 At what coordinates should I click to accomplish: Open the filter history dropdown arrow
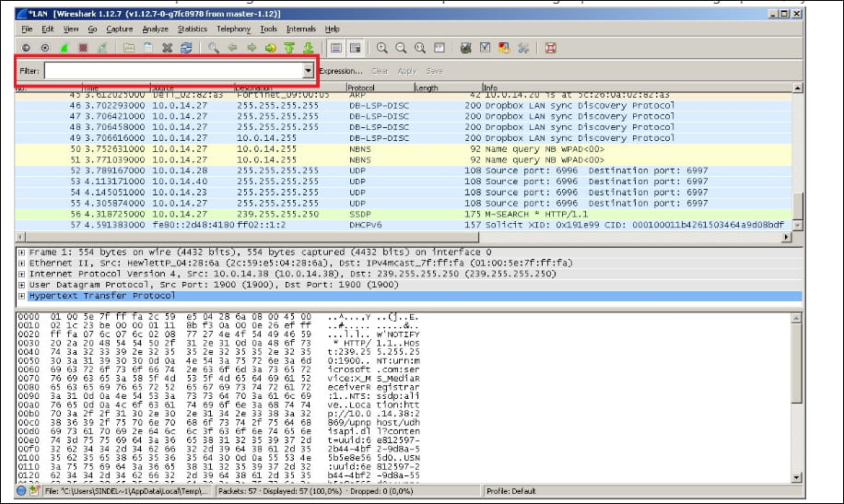(x=309, y=71)
